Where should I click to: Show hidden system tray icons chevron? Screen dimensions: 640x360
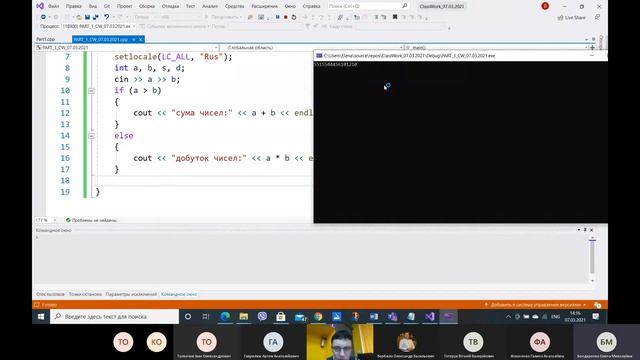point(508,316)
